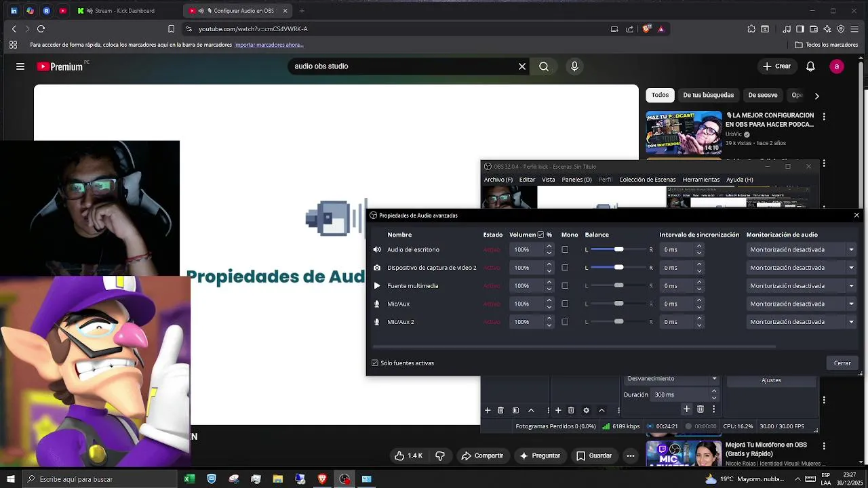
Task: Click the Guardar button under the video
Action: tap(594, 455)
